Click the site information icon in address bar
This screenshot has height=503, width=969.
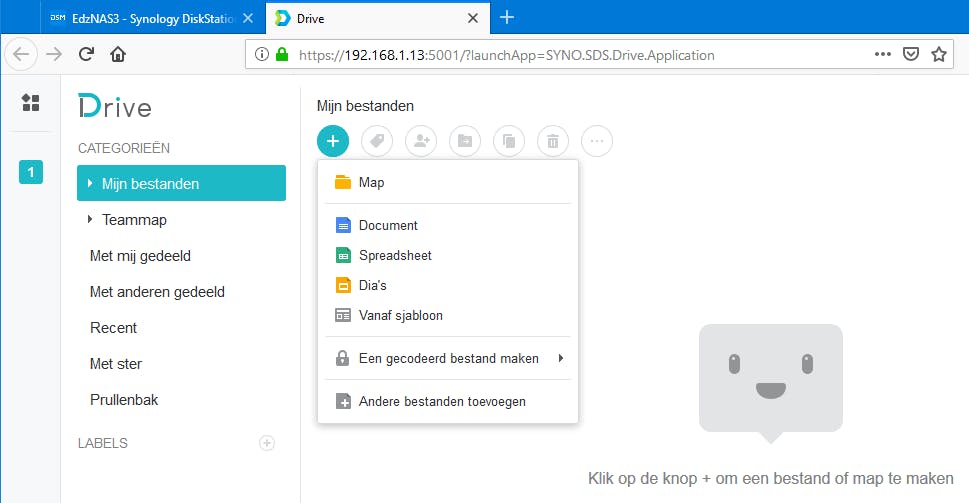point(262,54)
